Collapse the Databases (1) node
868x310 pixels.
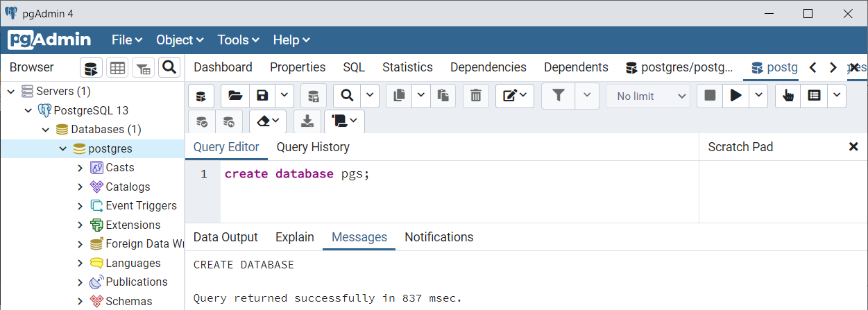[46, 129]
